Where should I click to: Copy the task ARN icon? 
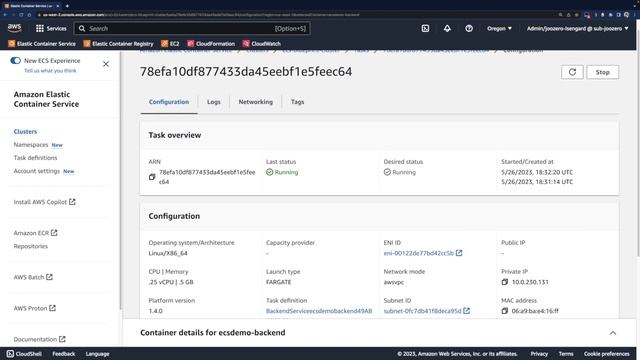pos(152,177)
